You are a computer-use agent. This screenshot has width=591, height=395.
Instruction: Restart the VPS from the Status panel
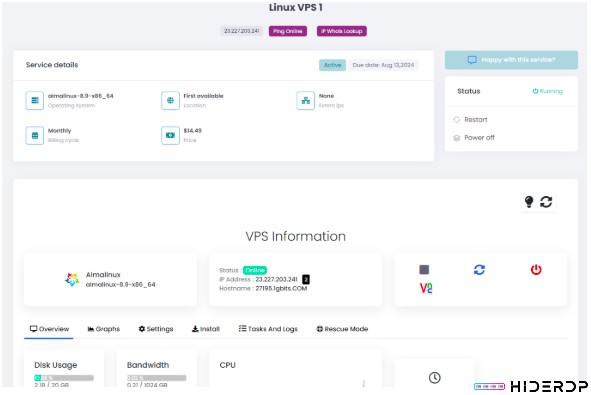click(476, 119)
